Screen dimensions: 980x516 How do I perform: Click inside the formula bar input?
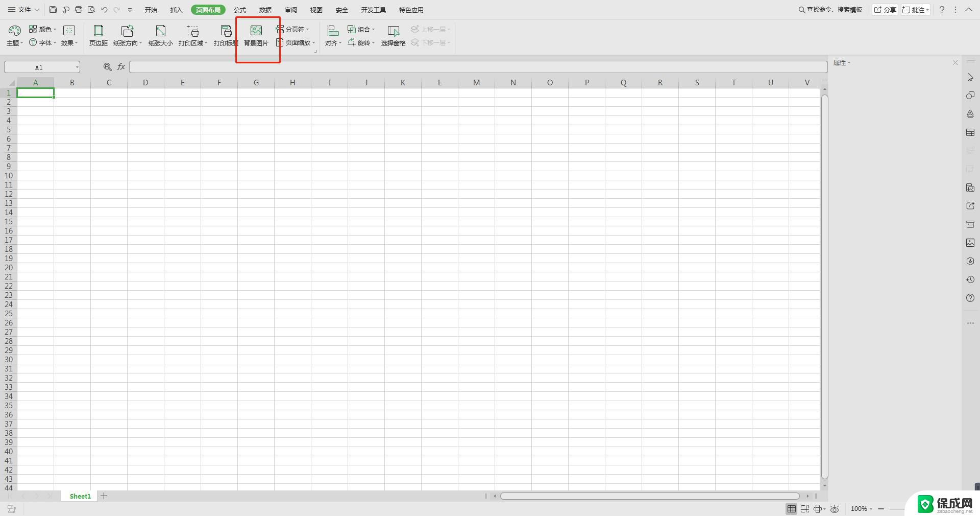478,67
